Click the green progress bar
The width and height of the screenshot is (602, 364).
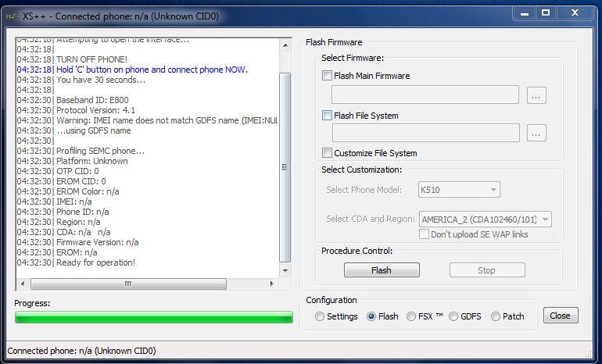pyautogui.click(x=154, y=317)
